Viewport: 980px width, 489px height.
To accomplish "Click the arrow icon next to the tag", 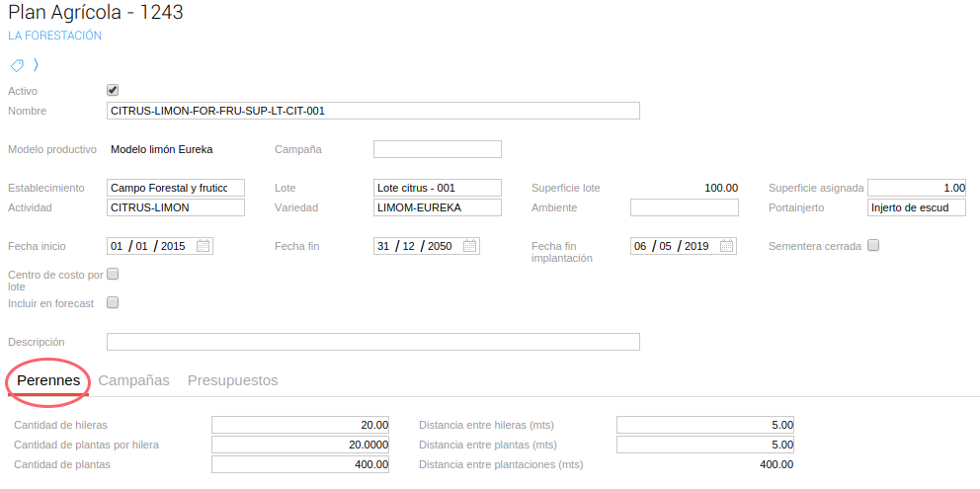I will pyautogui.click(x=37, y=66).
